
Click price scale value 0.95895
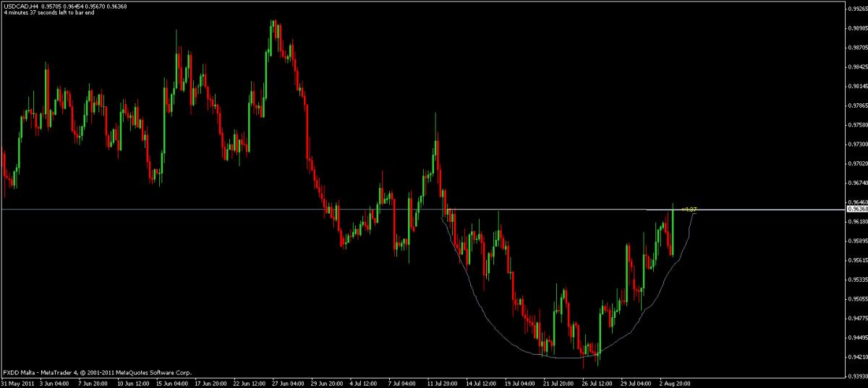pyautogui.click(x=857, y=241)
